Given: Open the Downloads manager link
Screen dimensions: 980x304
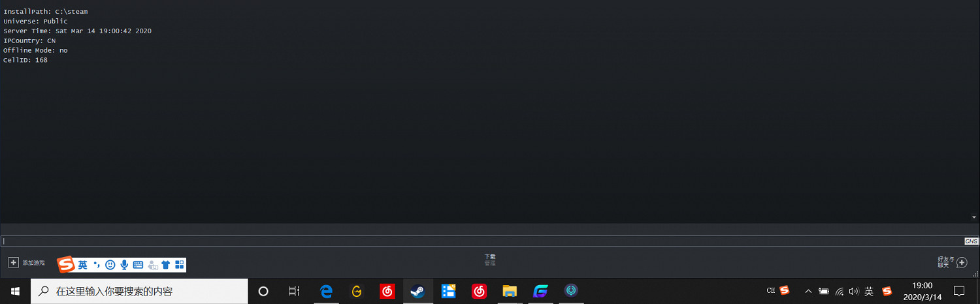Looking at the screenshot, I should [x=490, y=260].
